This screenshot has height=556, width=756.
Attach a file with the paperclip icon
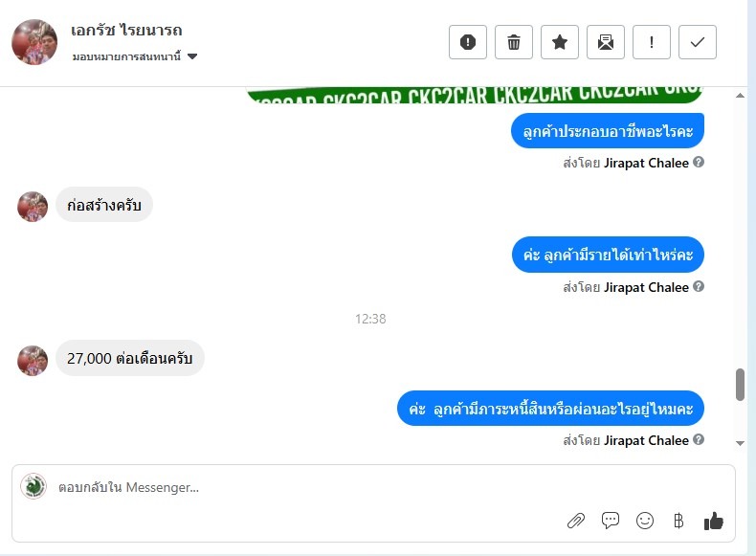(x=576, y=521)
